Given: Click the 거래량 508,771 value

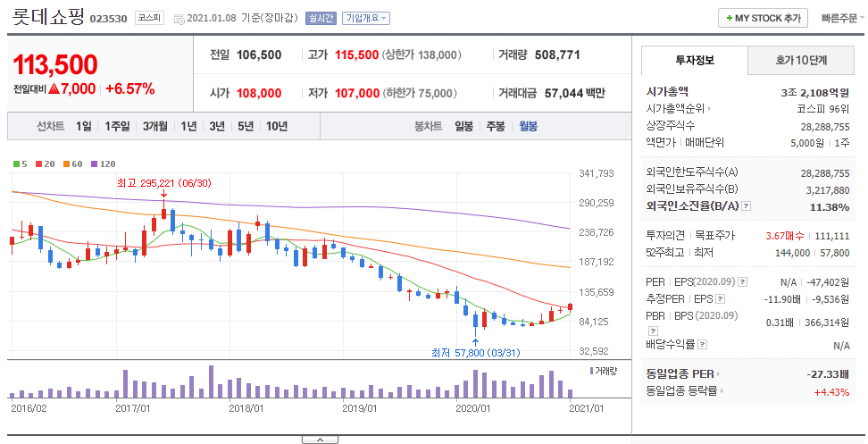Looking at the screenshot, I should click(x=557, y=54).
